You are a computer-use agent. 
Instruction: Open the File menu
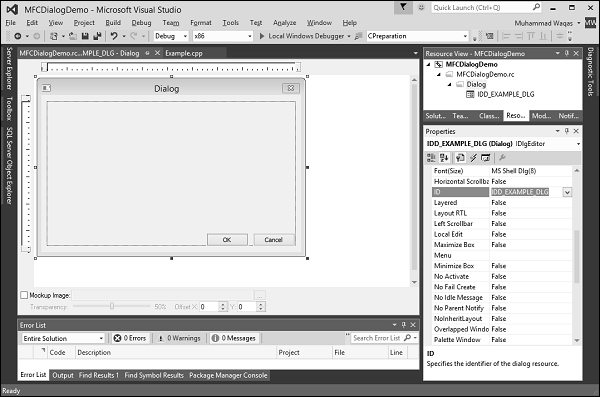tap(10, 23)
